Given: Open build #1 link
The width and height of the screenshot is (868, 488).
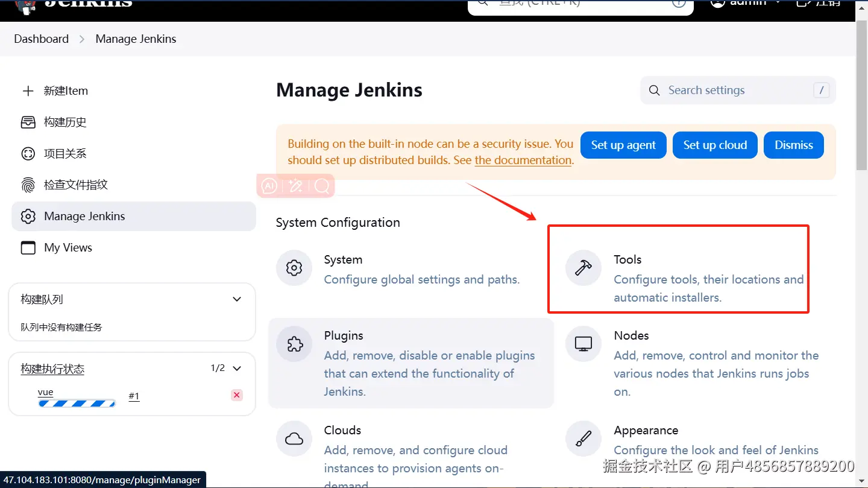Looking at the screenshot, I should click(x=134, y=396).
